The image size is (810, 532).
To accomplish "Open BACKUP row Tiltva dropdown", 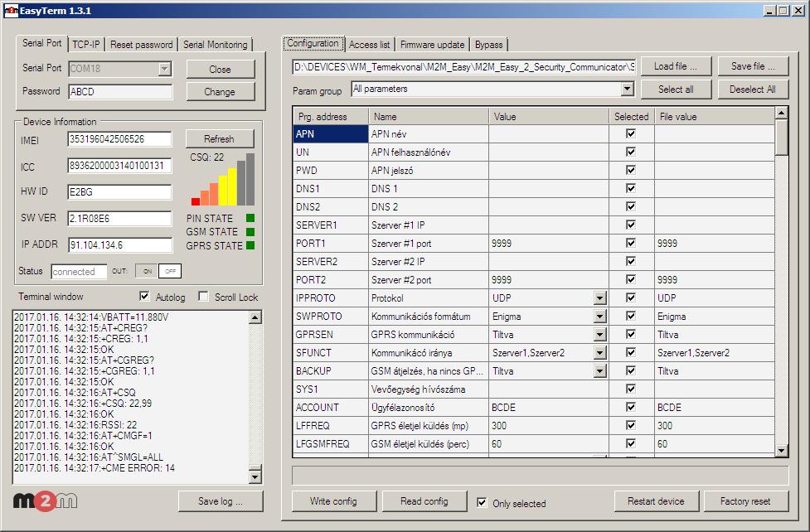I will (x=599, y=371).
